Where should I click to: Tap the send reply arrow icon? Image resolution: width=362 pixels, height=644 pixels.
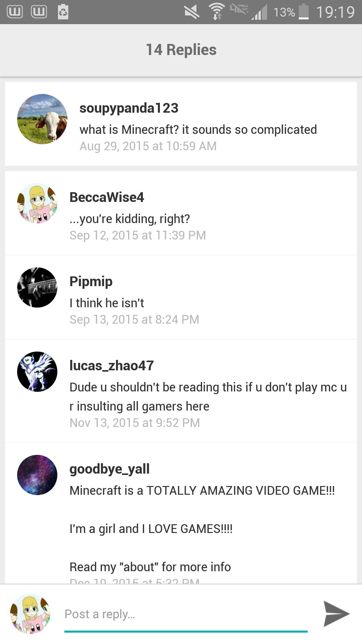337,614
